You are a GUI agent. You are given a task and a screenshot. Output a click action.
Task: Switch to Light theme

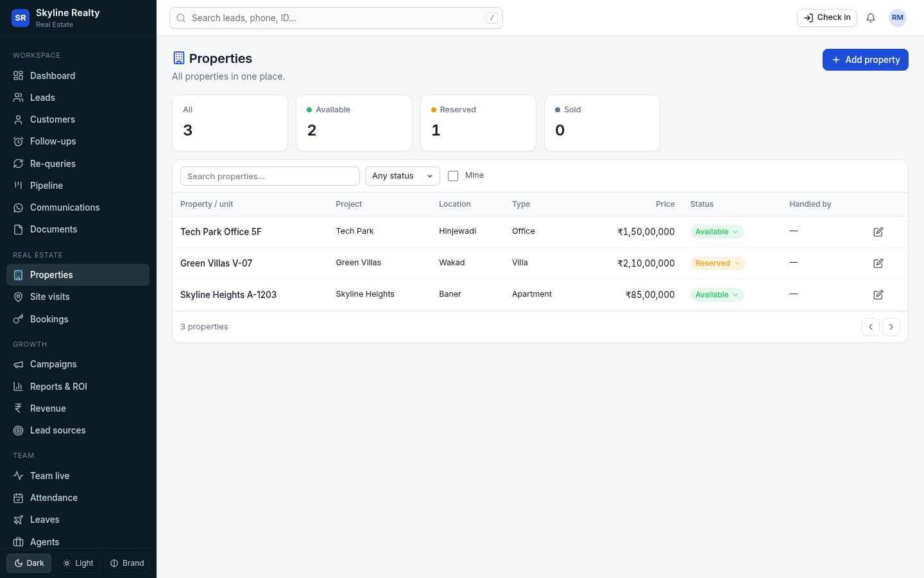(x=78, y=563)
